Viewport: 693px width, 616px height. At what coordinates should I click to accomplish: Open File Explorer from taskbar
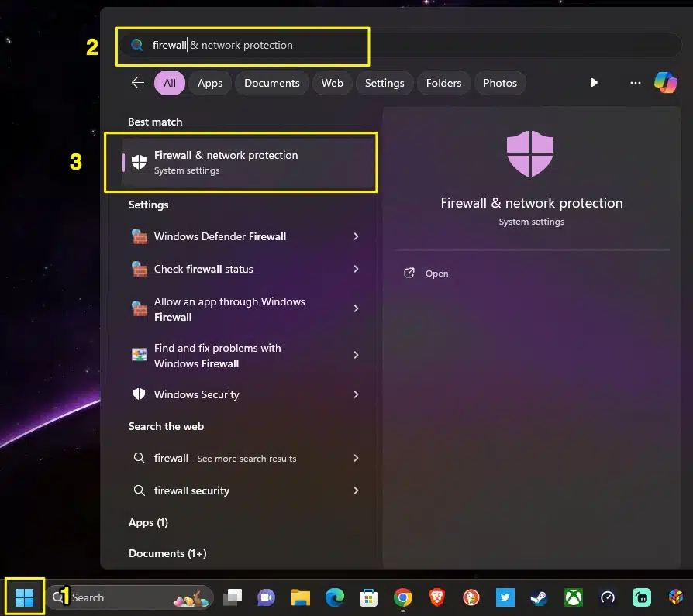(301, 597)
